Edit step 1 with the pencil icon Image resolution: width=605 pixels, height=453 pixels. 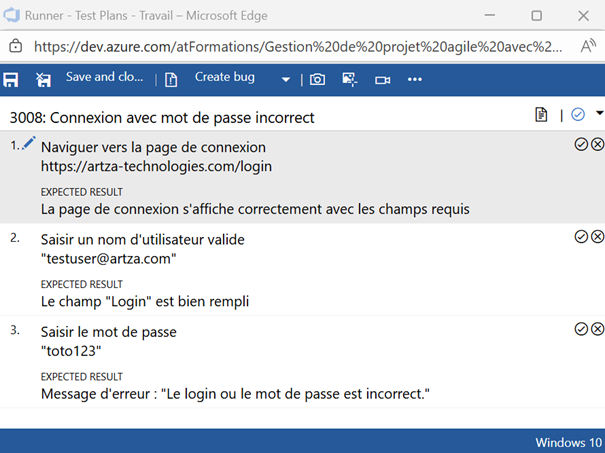[x=28, y=143]
